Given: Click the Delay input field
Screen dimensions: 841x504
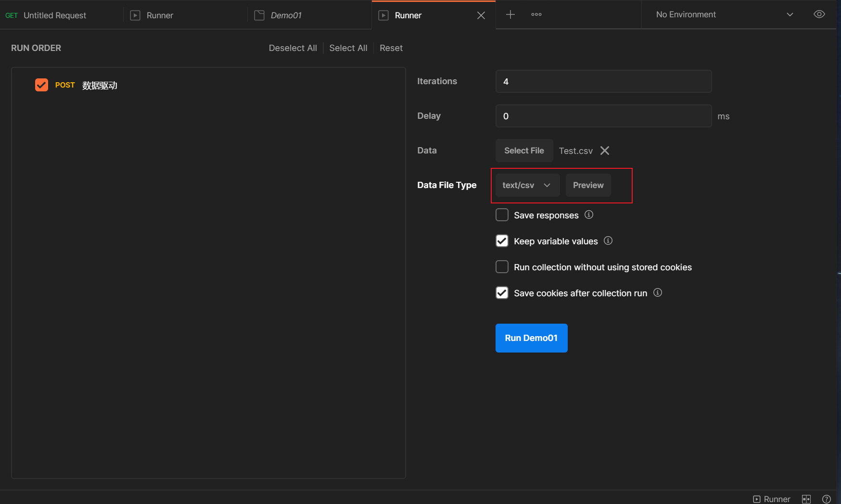Looking at the screenshot, I should click(603, 116).
